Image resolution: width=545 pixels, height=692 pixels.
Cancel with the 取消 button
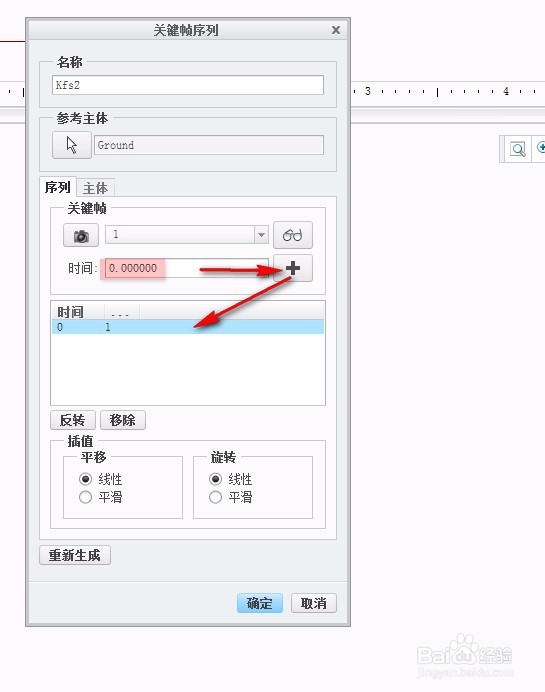point(314,603)
